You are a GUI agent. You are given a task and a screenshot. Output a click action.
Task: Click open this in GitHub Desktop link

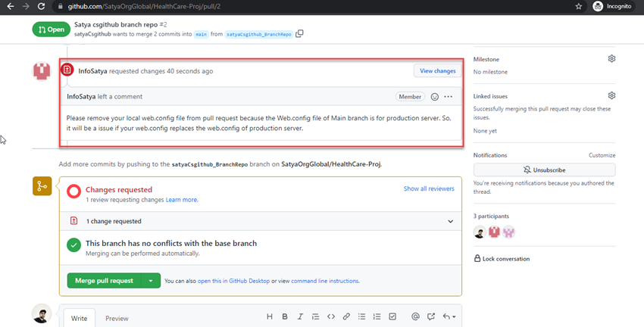233,281
